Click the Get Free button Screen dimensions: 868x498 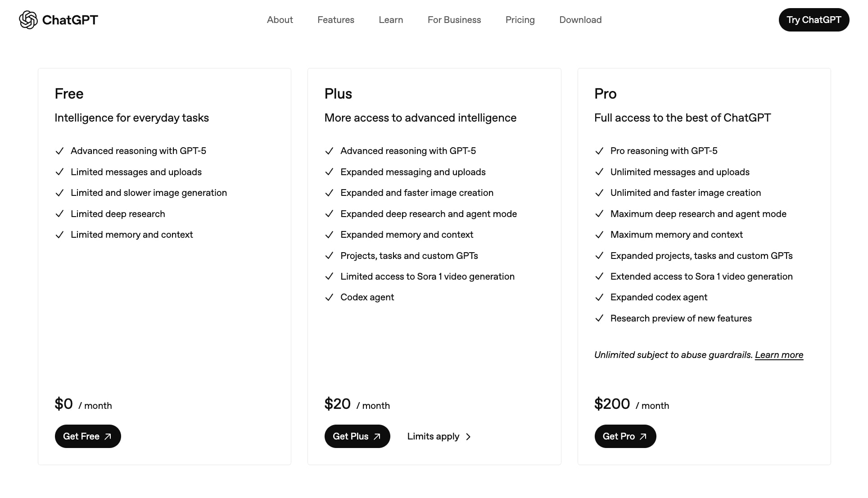click(x=87, y=436)
